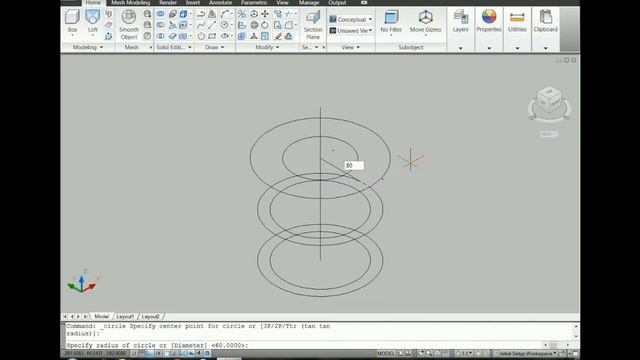
Task: Select the Move tool in Modify panel
Action: [265, 14]
